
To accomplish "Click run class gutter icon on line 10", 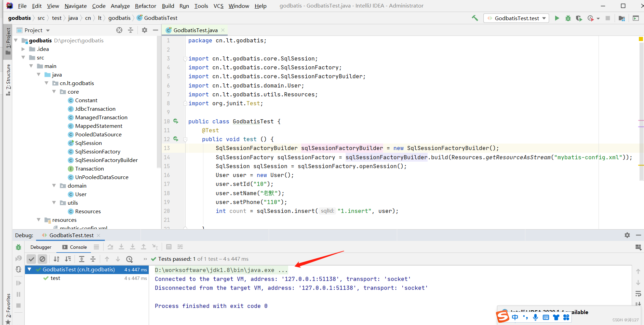I will click(x=176, y=121).
